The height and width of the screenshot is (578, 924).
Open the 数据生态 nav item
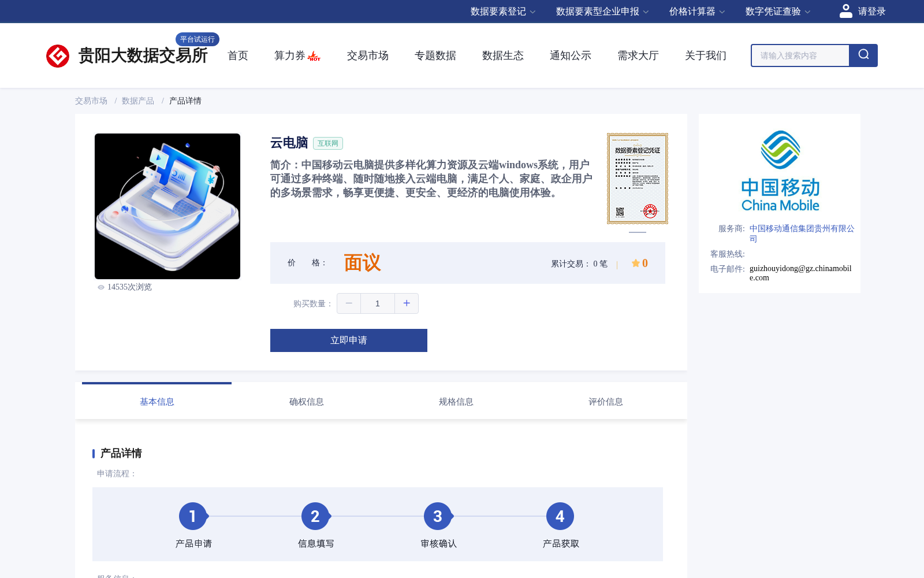pos(503,55)
